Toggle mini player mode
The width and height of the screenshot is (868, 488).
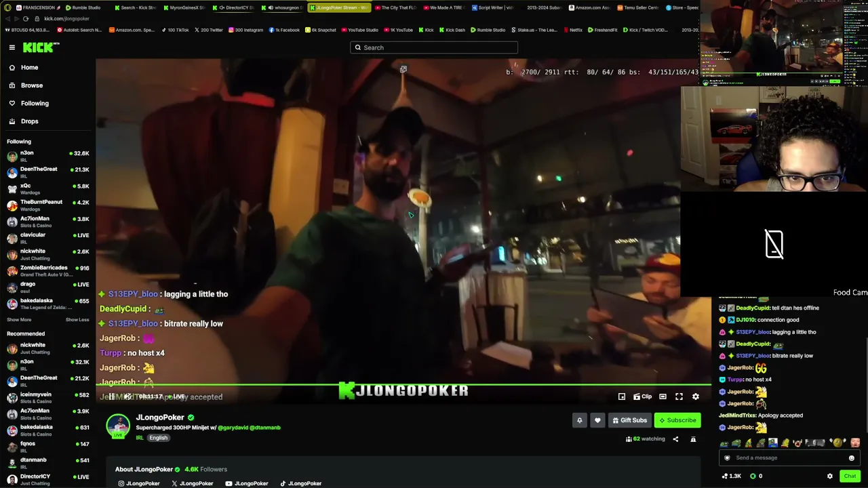622,396
